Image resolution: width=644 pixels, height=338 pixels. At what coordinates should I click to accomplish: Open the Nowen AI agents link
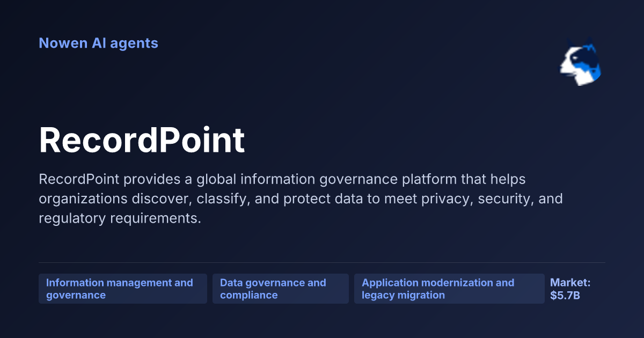point(98,43)
